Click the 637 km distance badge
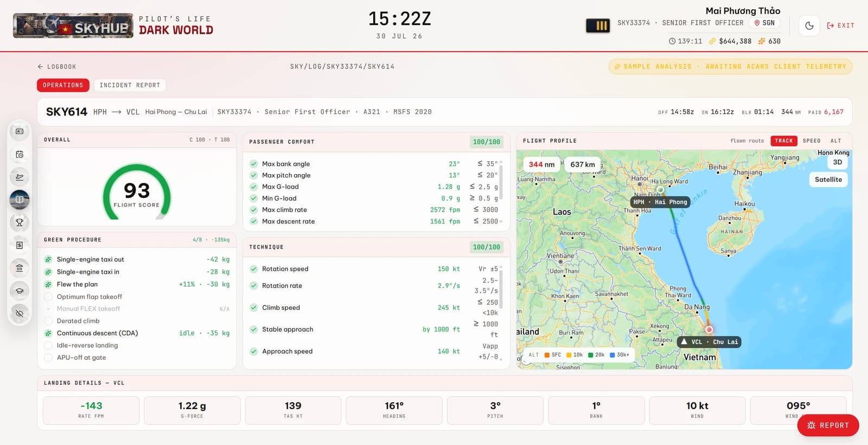 pos(583,164)
